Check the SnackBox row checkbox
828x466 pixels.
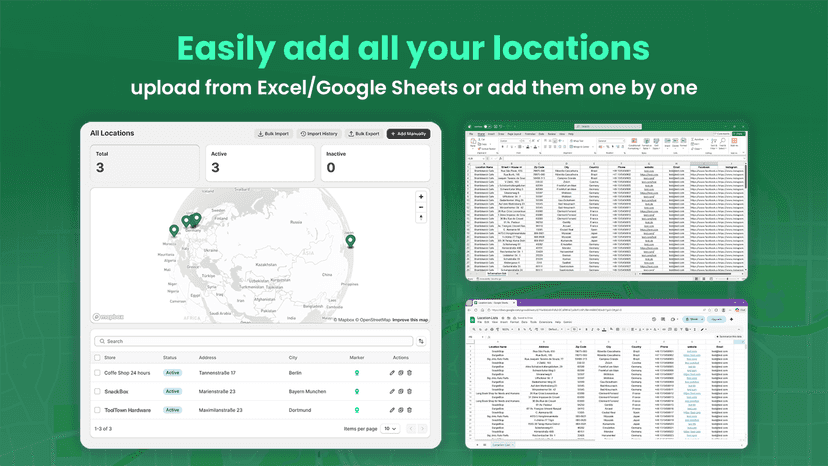click(x=97, y=392)
